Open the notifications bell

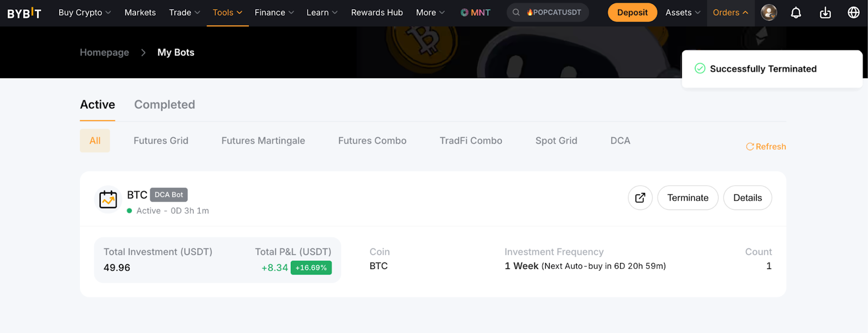coord(796,12)
